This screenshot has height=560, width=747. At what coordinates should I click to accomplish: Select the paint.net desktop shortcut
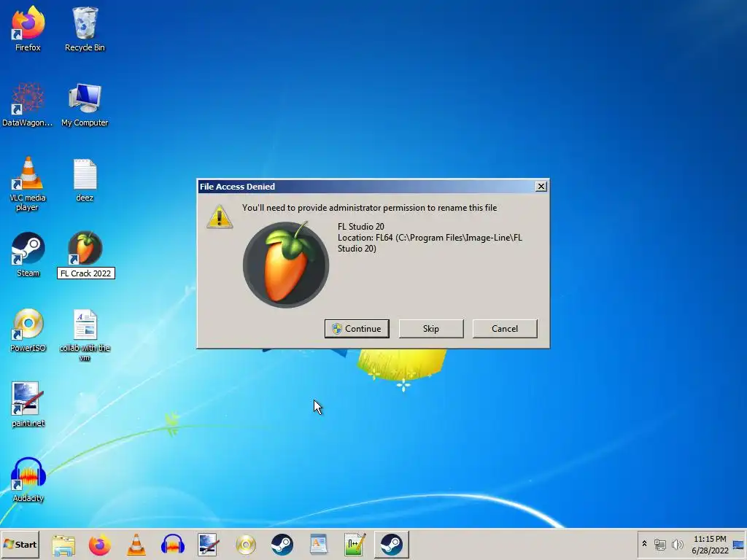tap(28, 405)
